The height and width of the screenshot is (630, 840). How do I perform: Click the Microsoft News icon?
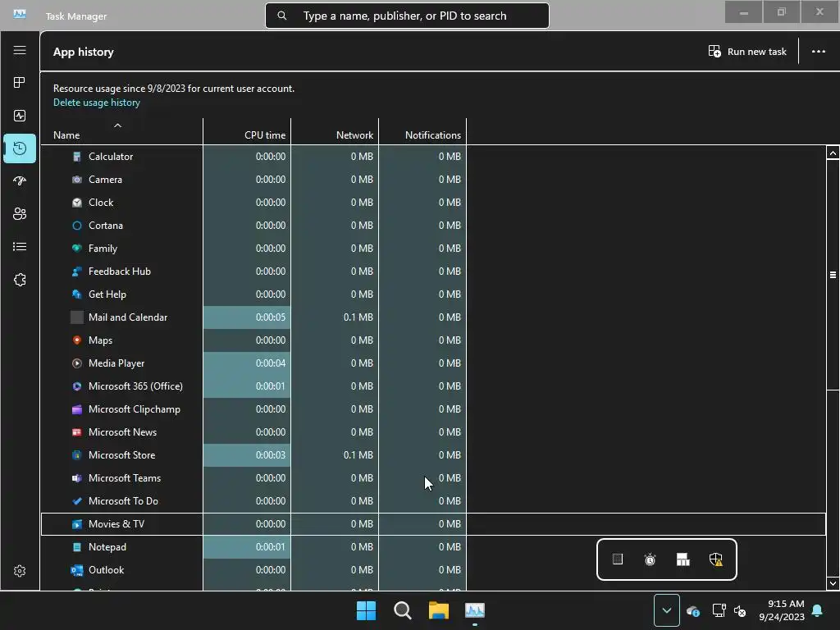[x=77, y=432]
